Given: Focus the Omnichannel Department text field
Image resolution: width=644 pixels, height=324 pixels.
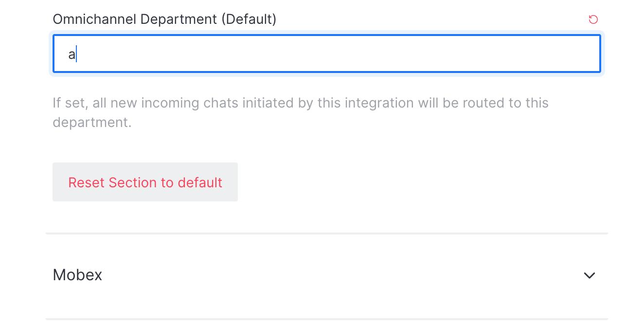Looking at the screenshot, I should coord(326,54).
